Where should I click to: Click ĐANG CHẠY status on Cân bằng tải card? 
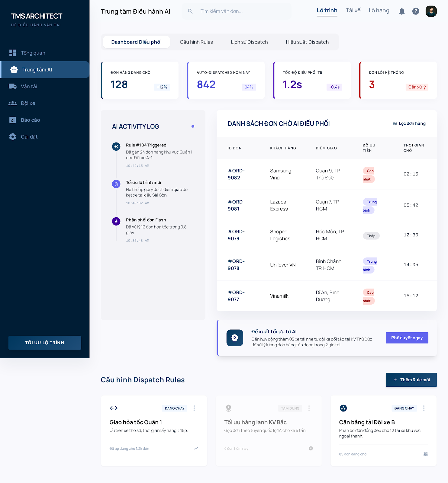point(404,408)
